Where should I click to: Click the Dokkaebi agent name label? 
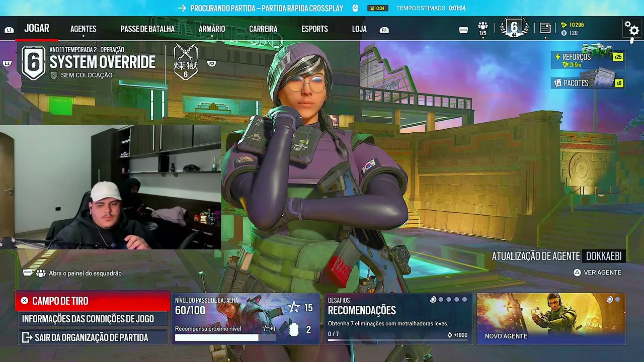click(604, 256)
